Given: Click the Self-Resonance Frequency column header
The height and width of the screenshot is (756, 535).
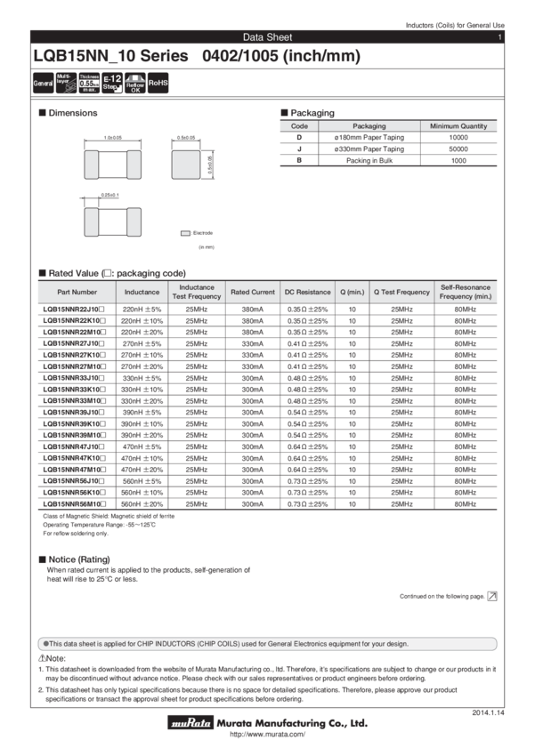Looking at the screenshot, I should coord(465,293).
